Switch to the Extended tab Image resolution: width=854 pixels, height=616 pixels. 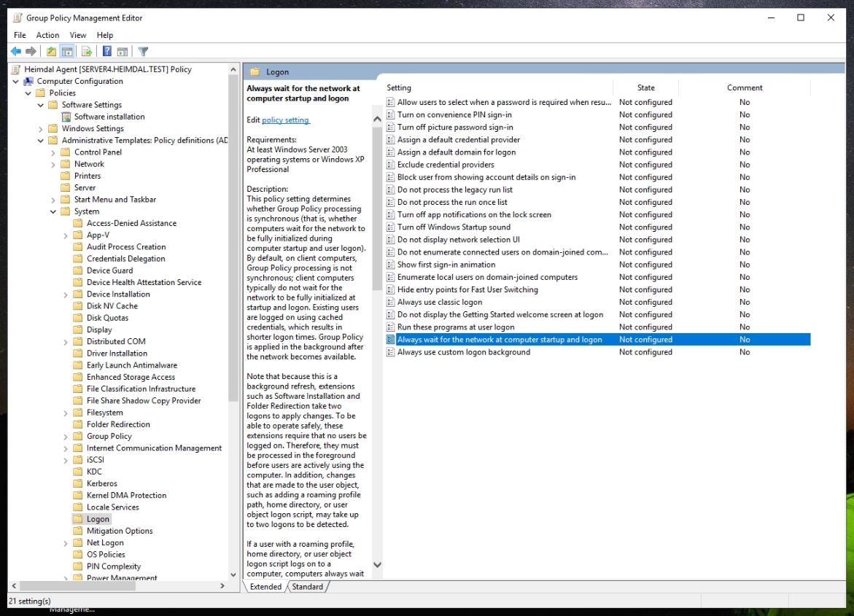pos(265,587)
